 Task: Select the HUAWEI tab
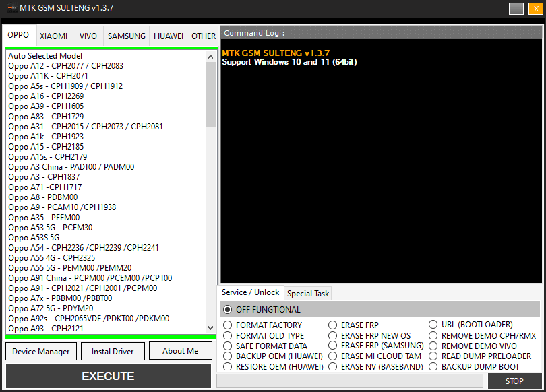[168, 36]
